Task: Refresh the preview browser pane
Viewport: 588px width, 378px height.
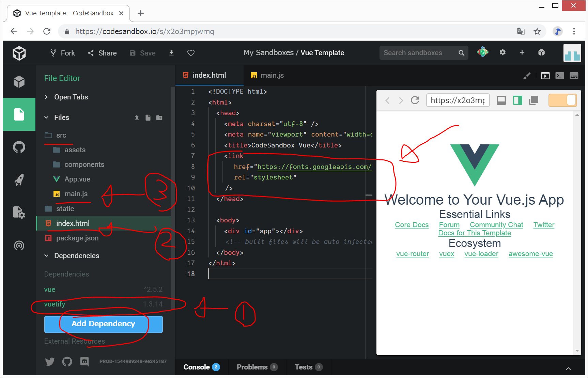Action: tap(415, 100)
